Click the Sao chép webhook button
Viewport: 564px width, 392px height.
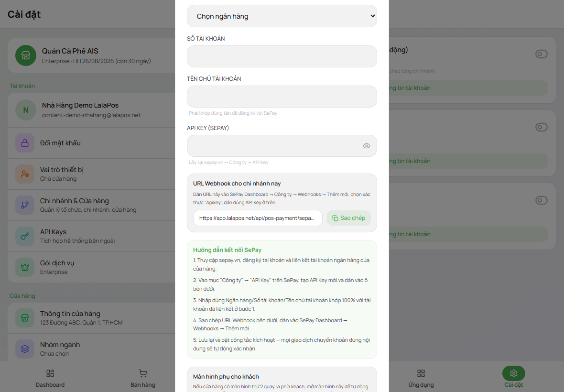[348, 218]
